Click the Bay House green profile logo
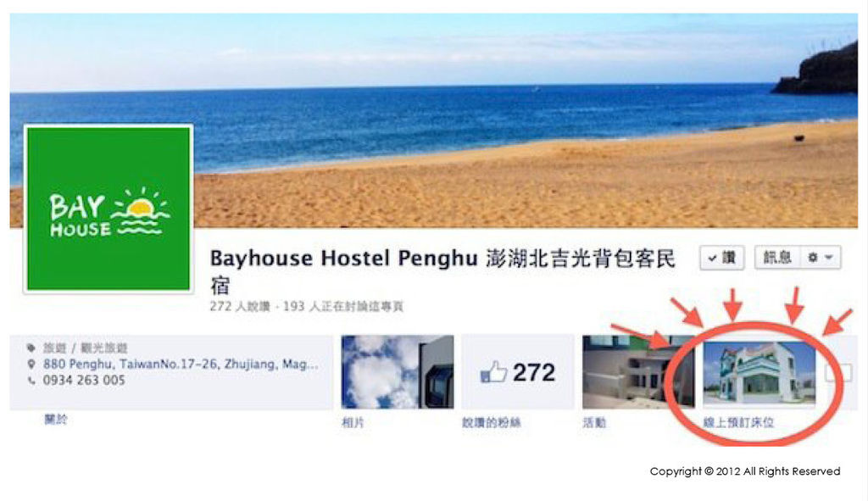868x501 pixels. pos(108,209)
